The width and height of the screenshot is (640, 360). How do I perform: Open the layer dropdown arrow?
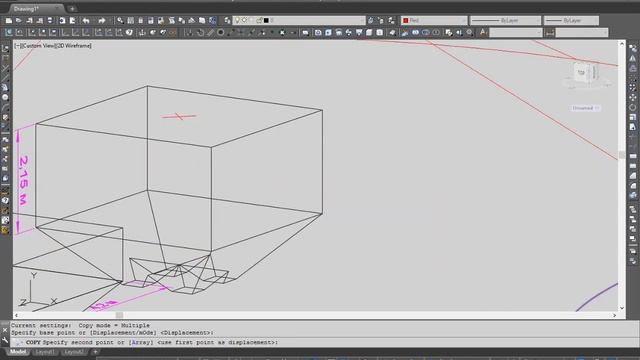[362, 20]
